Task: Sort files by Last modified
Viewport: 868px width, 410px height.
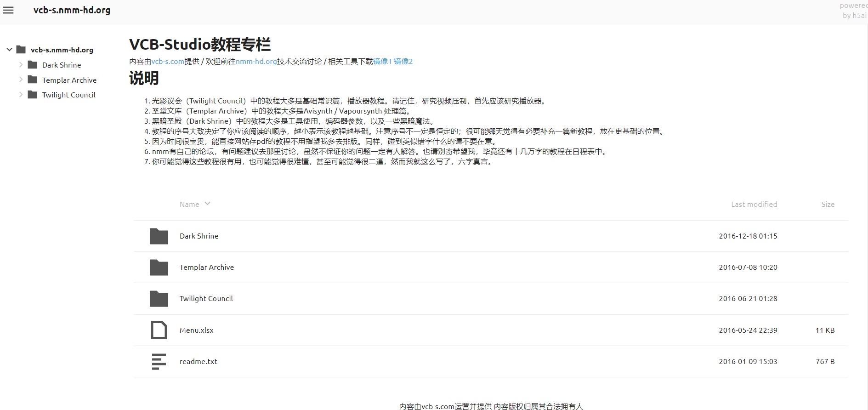Action: (x=754, y=205)
